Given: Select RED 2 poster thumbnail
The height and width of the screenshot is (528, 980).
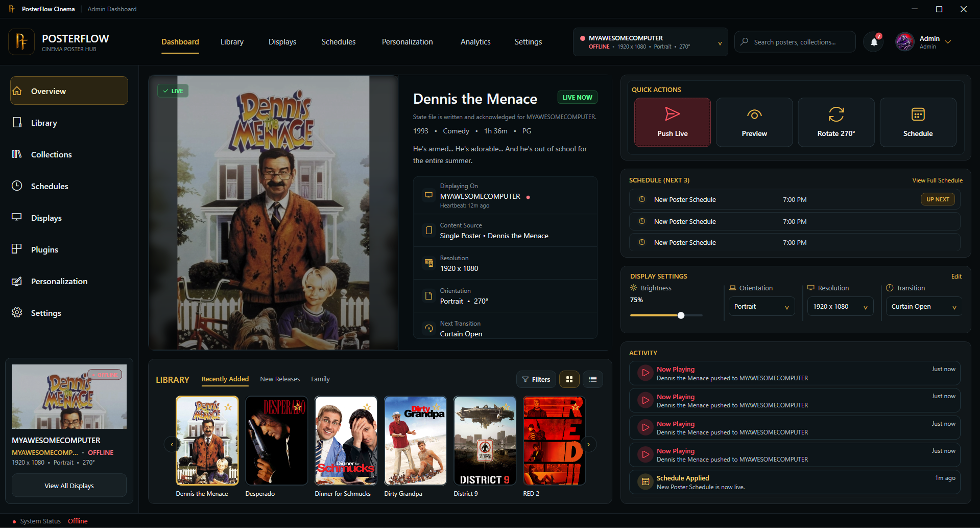Looking at the screenshot, I should click(x=554, y=441).
